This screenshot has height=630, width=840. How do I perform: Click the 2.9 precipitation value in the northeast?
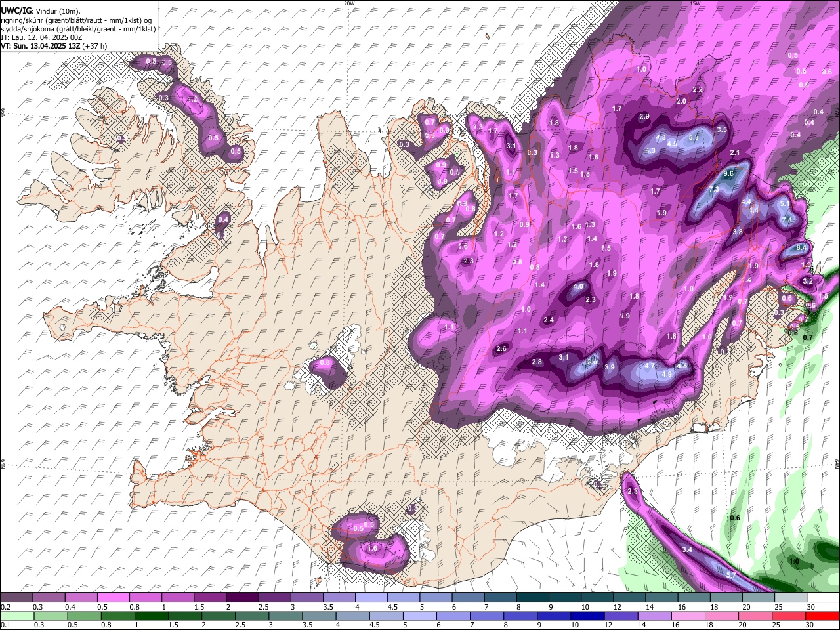(644, 117)
